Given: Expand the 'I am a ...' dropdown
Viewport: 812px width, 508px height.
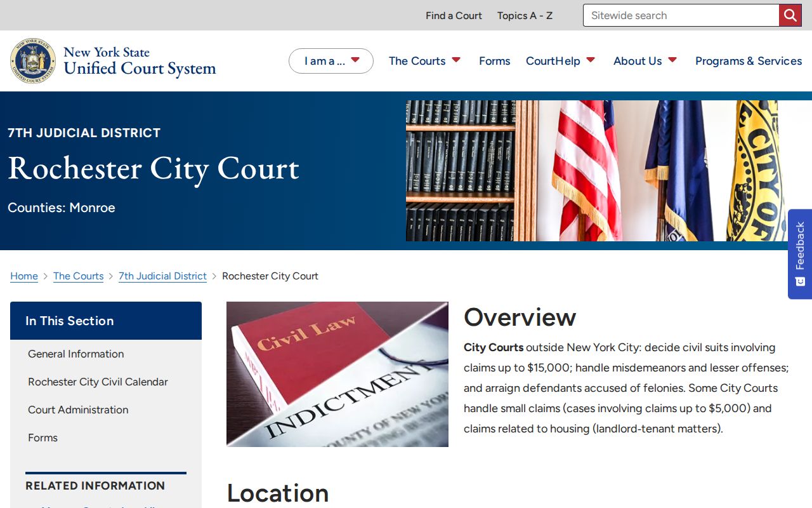Looking at the screenshot, I should coord(331,61).
